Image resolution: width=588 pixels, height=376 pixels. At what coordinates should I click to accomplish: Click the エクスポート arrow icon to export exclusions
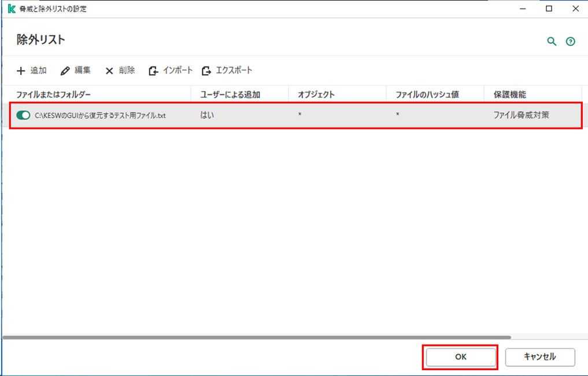pos(205,70)
